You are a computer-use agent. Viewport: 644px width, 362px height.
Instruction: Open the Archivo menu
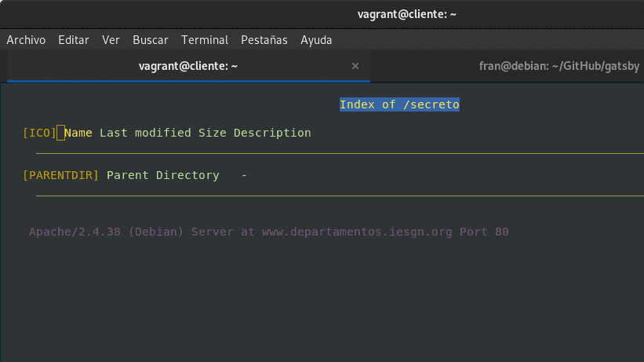click(26, 40)
